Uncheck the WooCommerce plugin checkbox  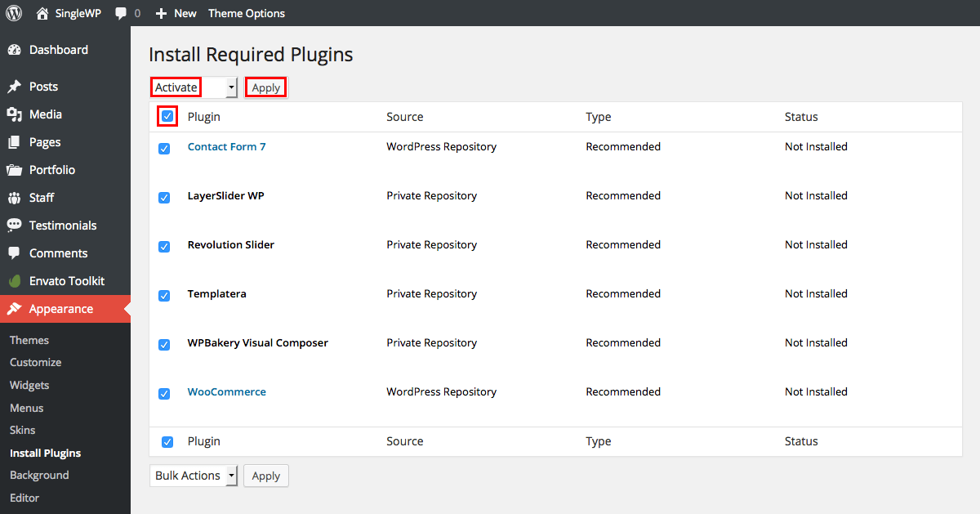coord(164,393)
